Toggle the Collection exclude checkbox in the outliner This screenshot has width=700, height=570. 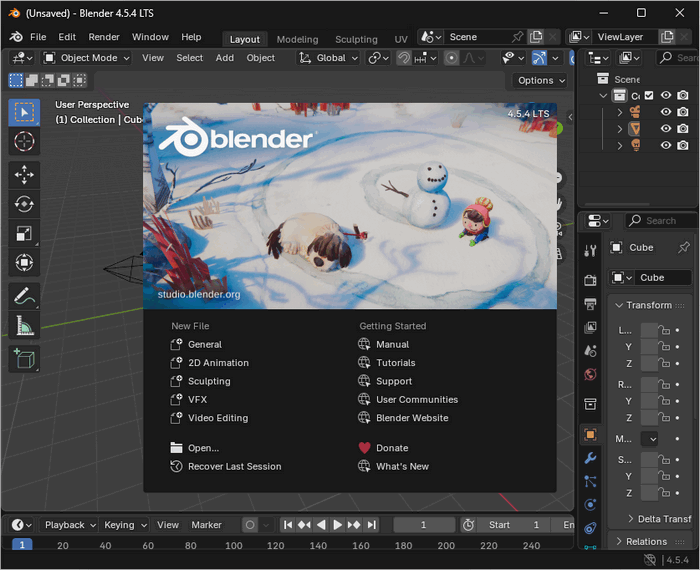(649, 96)
